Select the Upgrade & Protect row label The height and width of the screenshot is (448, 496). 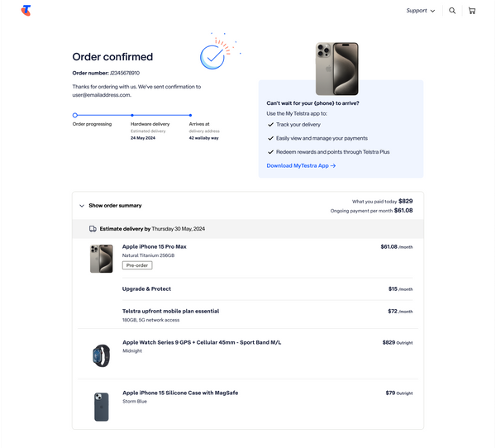tap(146, 288)
